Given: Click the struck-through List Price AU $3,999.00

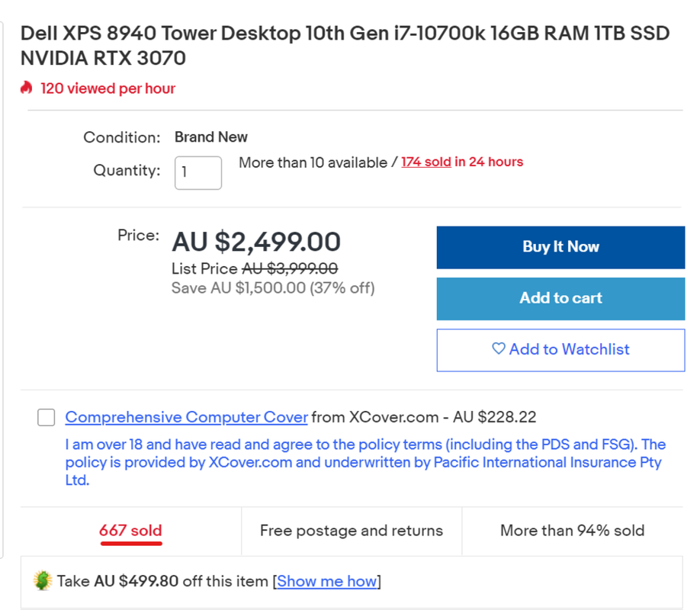Looking at the screenshot, I should click(290, 268).
